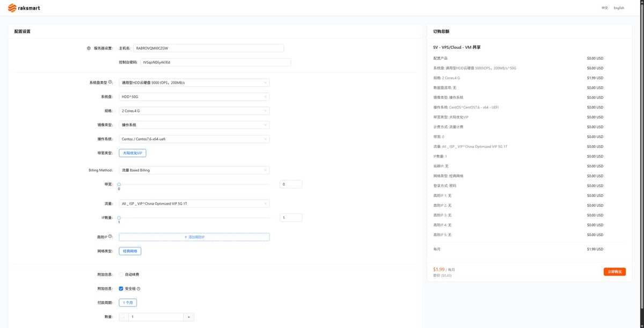Switch language to English
The image size is (644, 328).
pos(619,8)
